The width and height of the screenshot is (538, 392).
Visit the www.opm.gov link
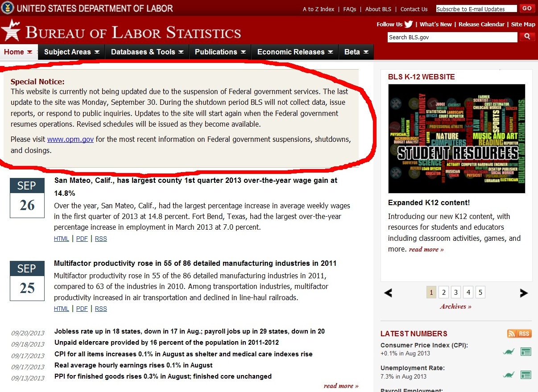70,139
